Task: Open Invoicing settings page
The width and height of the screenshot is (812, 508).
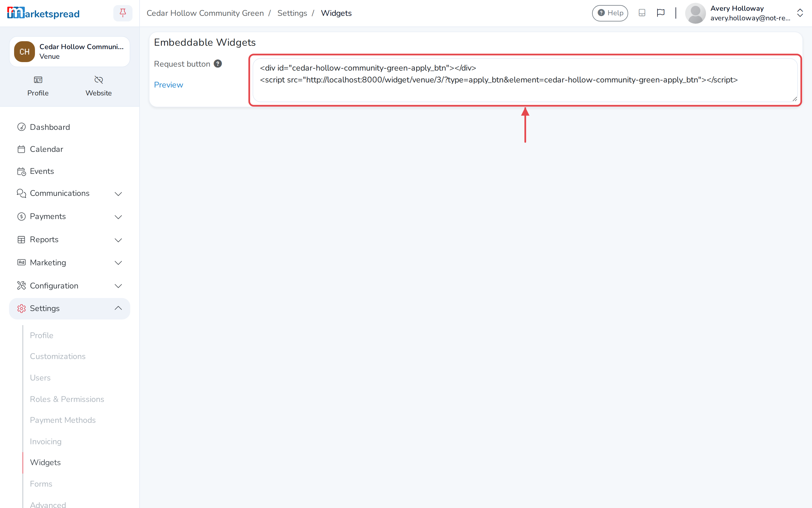Action: (x=46, y=441)
